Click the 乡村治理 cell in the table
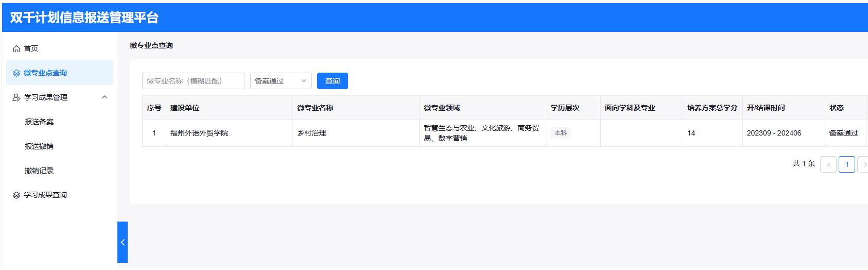 tap(311, 133)
